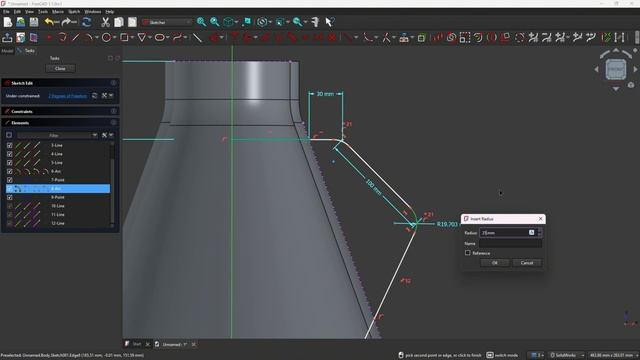
Task: Close the Insert Radius dialog
Action: pos(540,219)
